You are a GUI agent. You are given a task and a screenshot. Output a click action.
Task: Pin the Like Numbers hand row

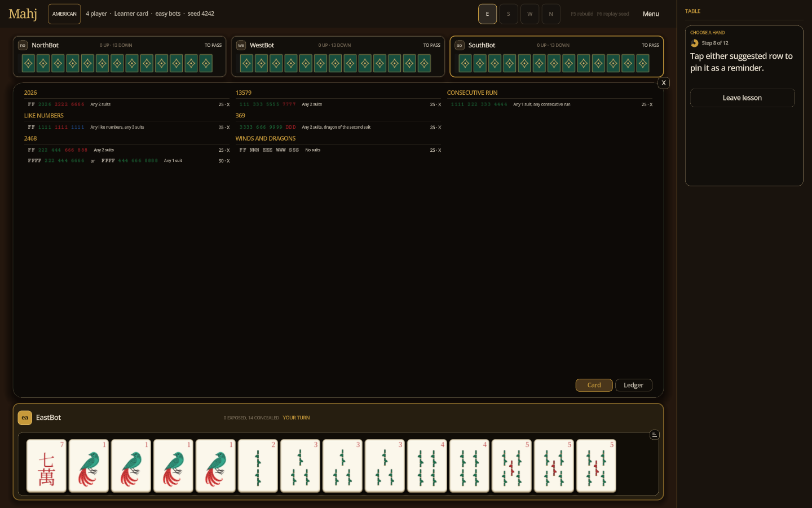point(129,128)
